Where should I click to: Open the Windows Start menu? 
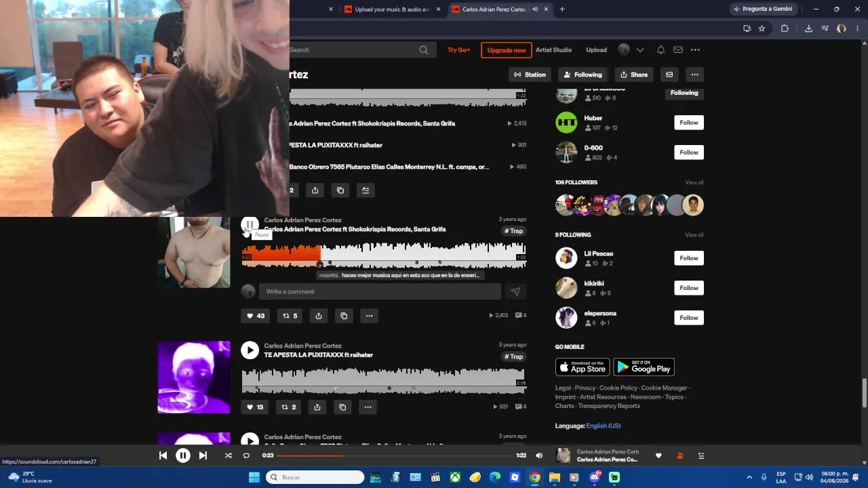tap(254, 477)
